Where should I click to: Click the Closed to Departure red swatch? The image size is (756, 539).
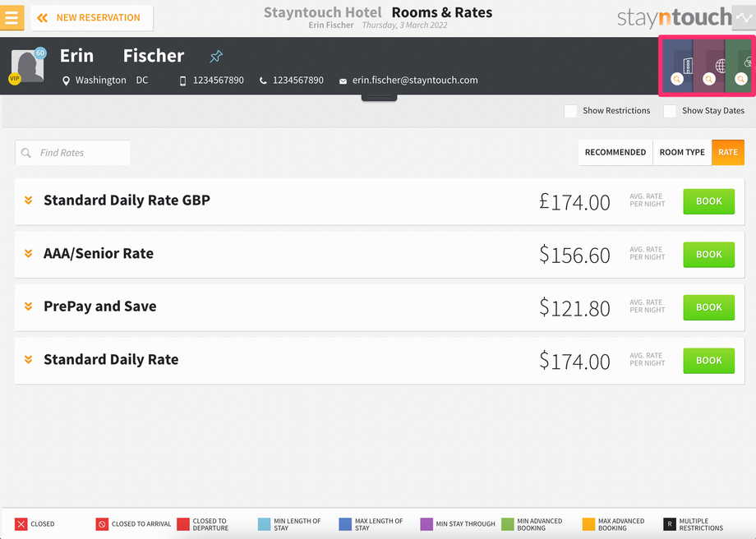pyautogui.click(x=183, y=524)
